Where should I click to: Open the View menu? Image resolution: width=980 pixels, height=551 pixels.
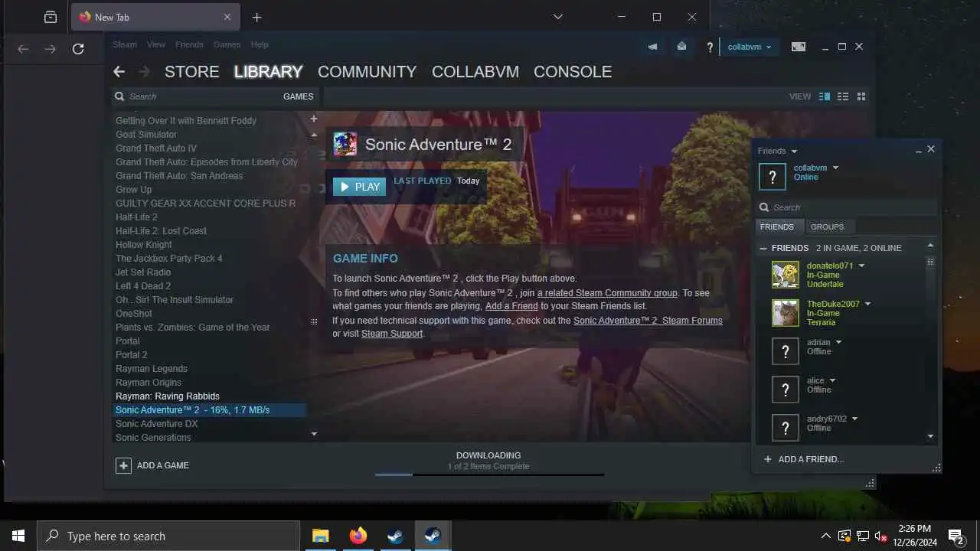click(156, 44)
